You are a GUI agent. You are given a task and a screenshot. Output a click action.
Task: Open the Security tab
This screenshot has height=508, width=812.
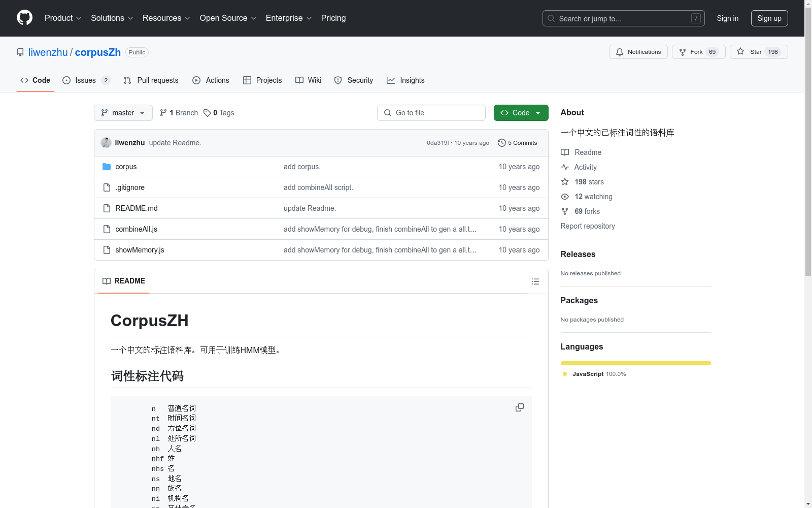point(354,80)
